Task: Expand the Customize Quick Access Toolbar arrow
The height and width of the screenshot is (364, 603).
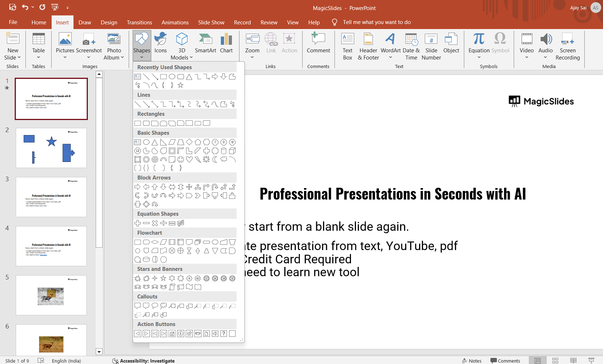Action: click(67, 8)
